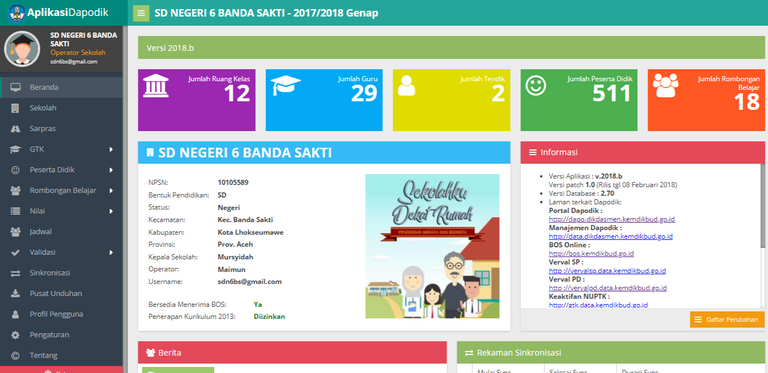768x373 pixels.
Task: Select the Operator name Maimun
Action: coord(232,269)
